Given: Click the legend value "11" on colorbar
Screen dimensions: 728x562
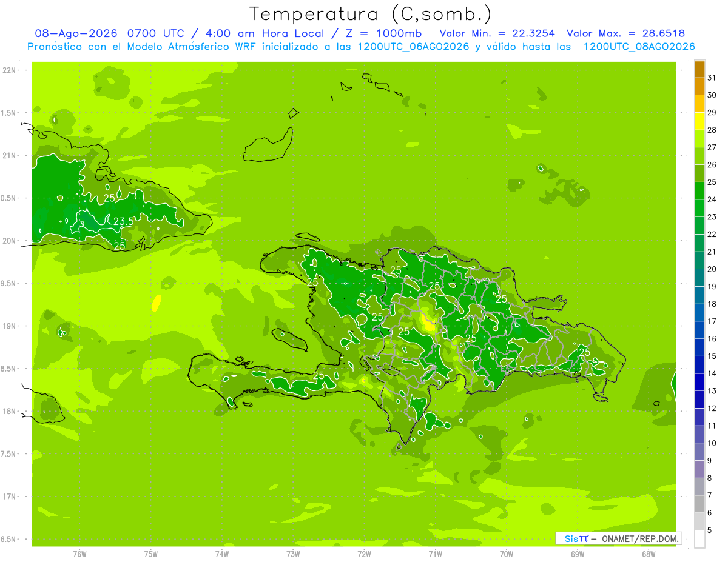Looking at the screenshot, I should pos(712,426).
